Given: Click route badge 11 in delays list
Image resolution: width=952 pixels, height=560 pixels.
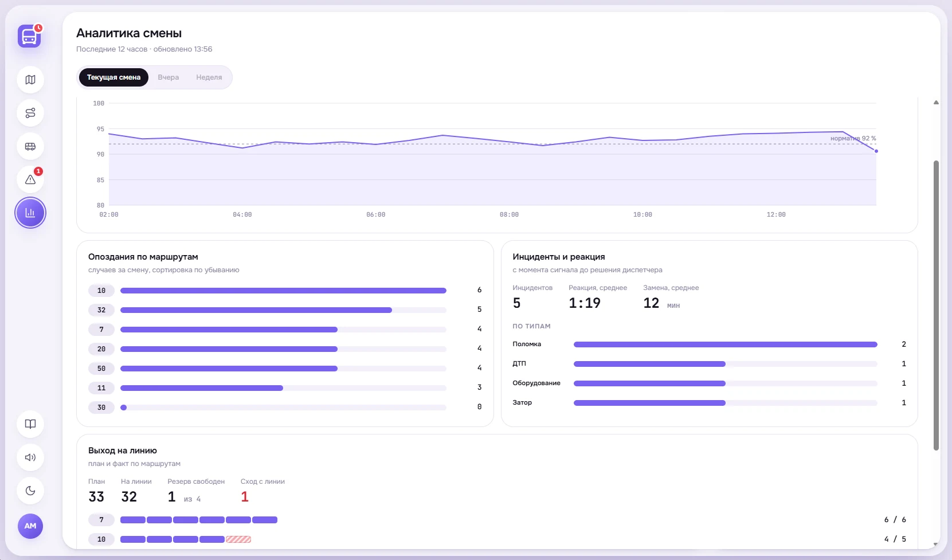Looking at the screenshot, I should click(101, 388).
